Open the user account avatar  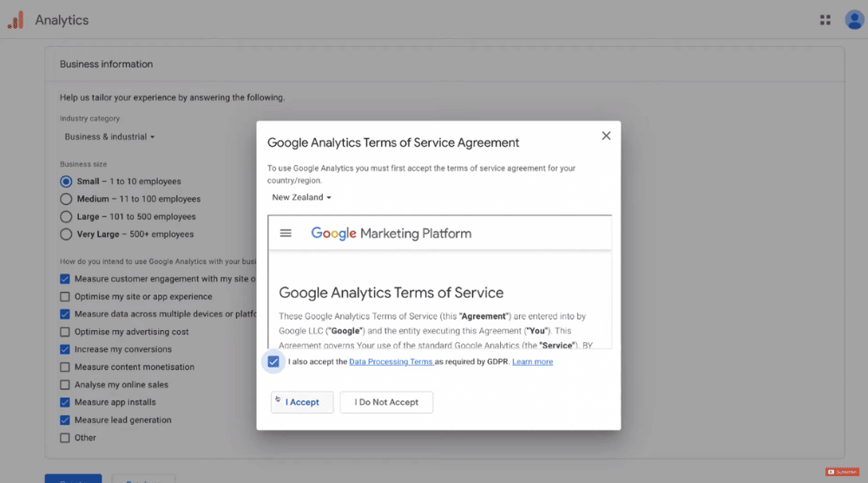pyautogui.click(x=854, y=20)
